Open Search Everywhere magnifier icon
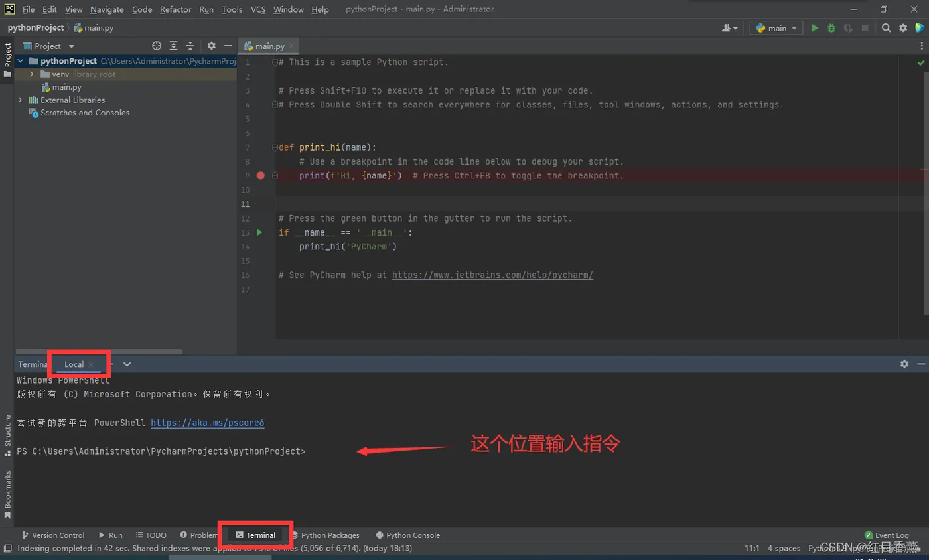The width and height of the screenshot is (929, 560). [887, 28]
